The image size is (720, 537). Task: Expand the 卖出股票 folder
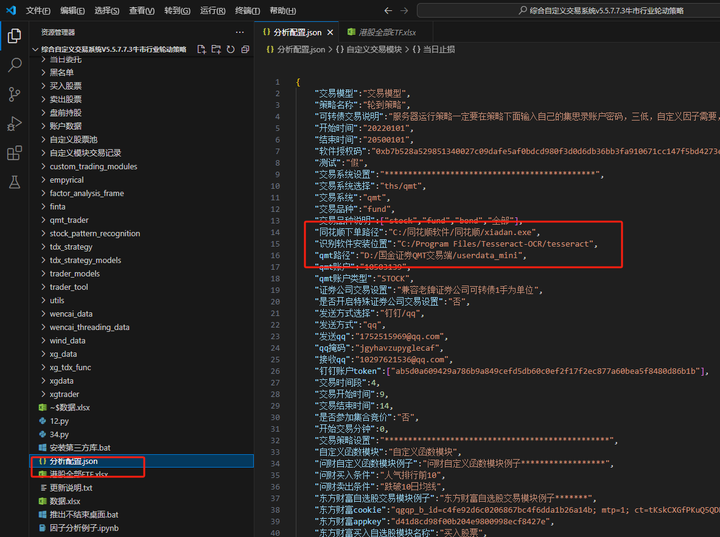(66, 99)
